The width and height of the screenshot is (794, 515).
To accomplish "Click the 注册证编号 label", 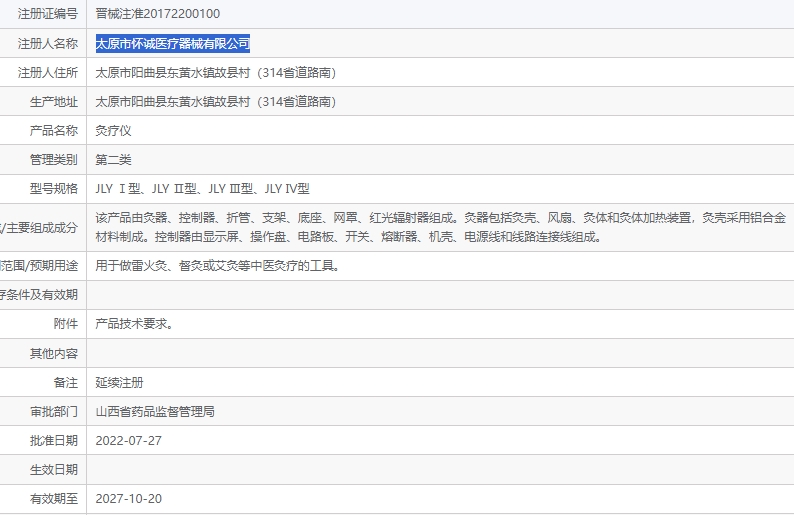I will point(48,14).
